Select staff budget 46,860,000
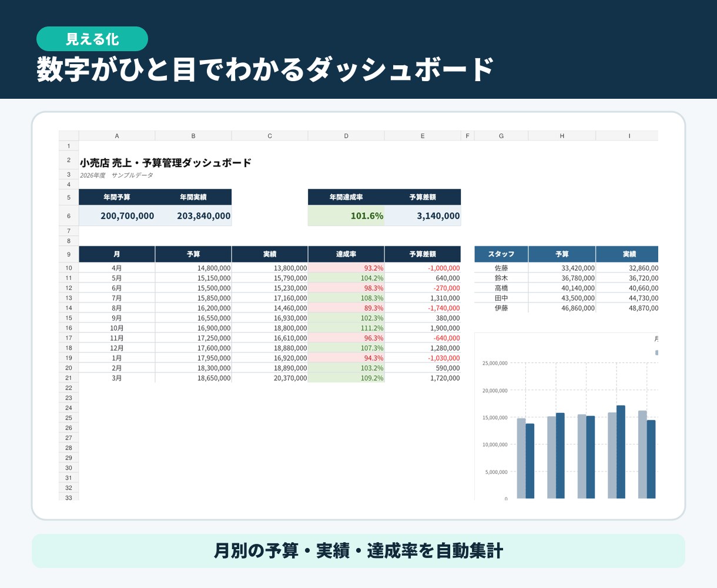The image size is (717, 588). coord(562,308)
